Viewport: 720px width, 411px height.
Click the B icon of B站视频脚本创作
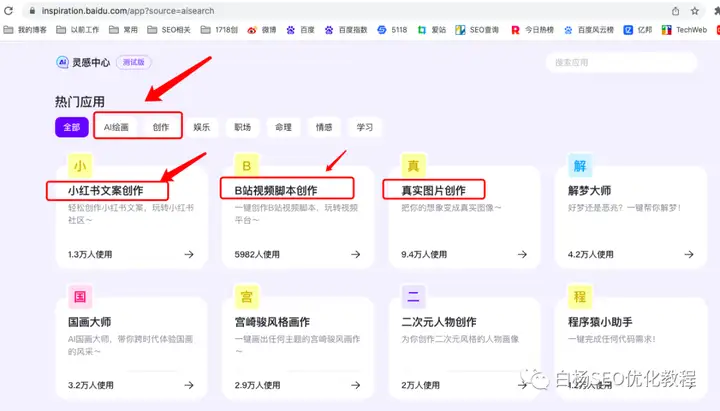pos(247,166)
